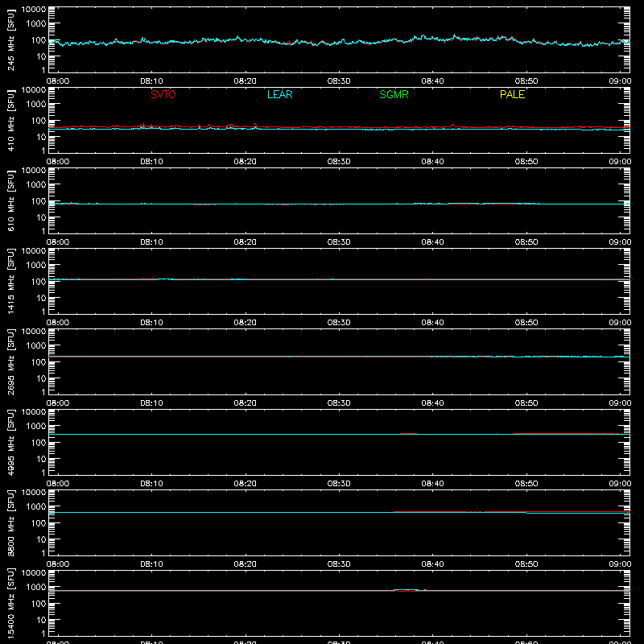Click the 10 y-tick of the 410 MHz plot

pyautogui.click(x=41, y=137)
